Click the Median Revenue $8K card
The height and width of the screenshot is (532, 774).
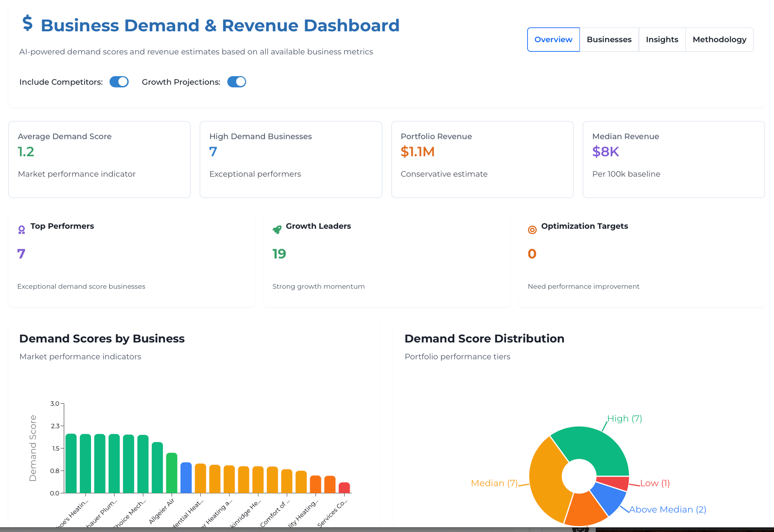click(x=673, y=159)
